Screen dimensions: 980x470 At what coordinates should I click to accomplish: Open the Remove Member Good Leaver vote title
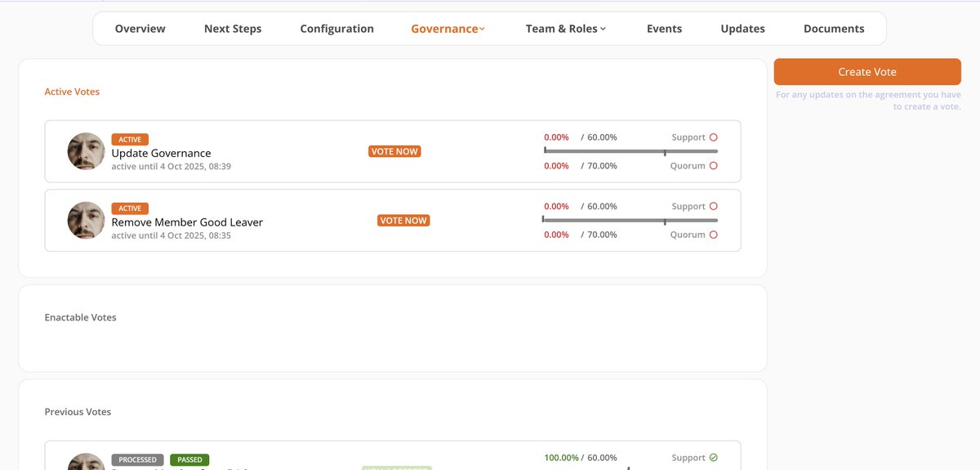(187, 222)
